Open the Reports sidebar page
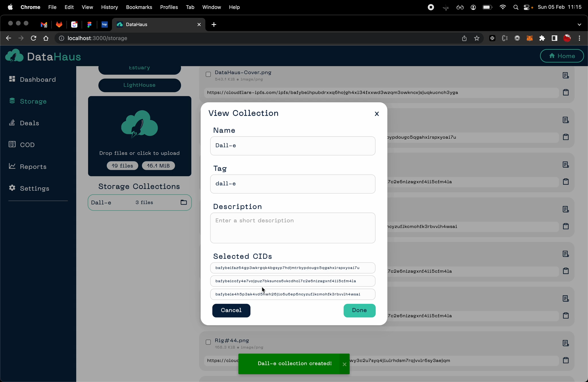588x382 pixels. pos(28,167)
